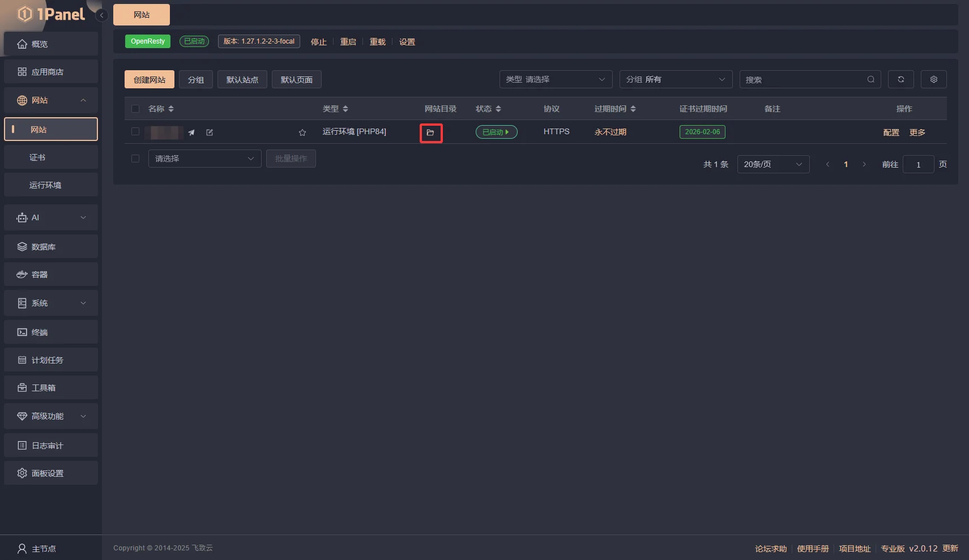The height and width of the screenshot is (560, 969).
Task: Check the website row checkbox
Action: click(x=135, y=131)
